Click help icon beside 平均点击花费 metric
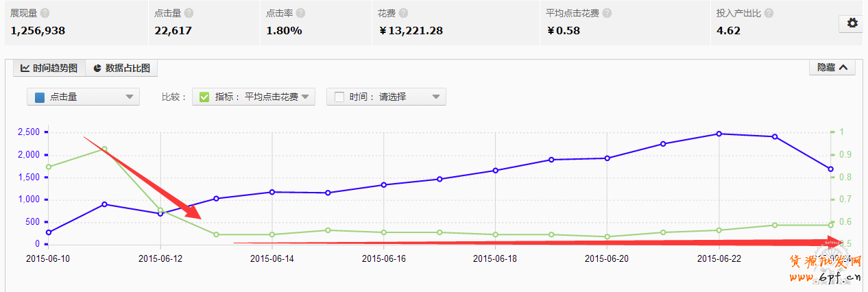This screenshot has width=868, height=292. click(607, 13)
